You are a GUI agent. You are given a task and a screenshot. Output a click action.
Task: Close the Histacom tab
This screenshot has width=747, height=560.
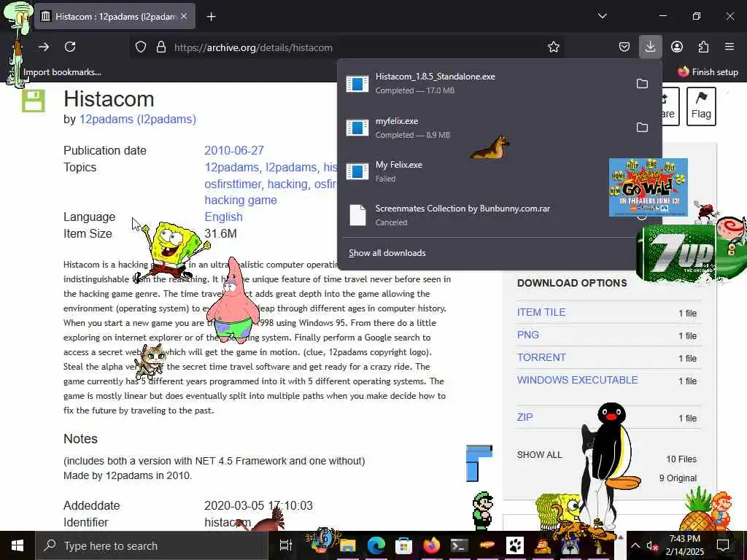pyautogui.click(x=184, y=17)
